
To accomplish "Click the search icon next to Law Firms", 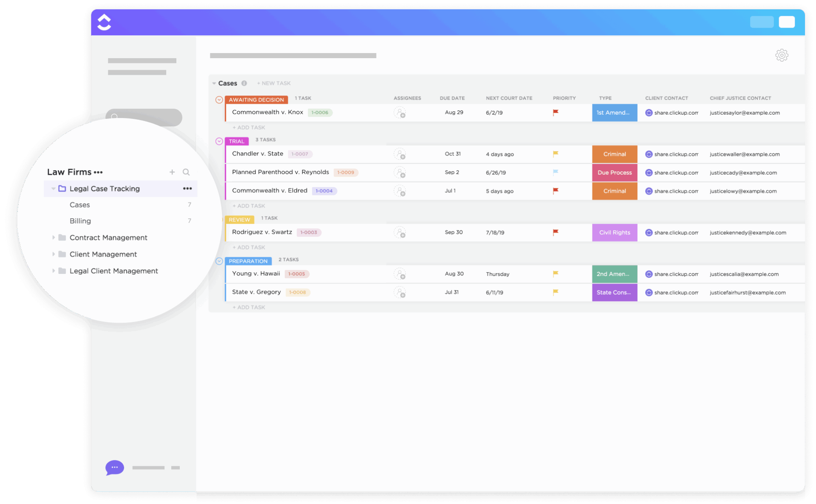I will (x=186, y=172).
